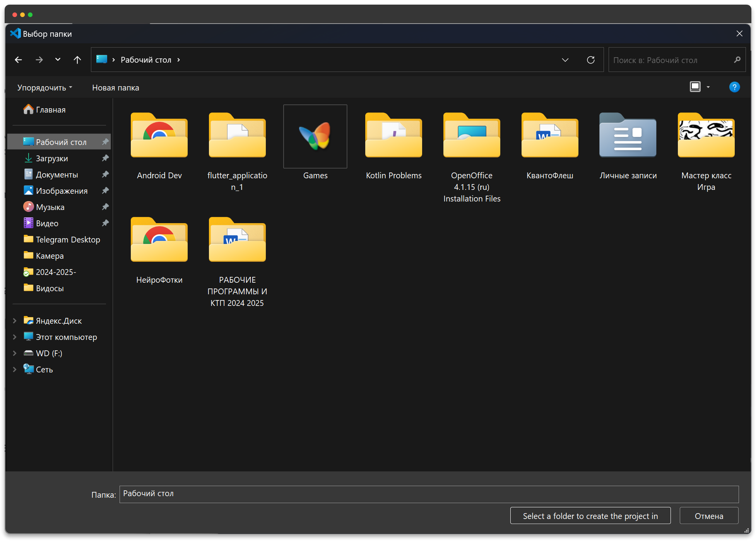This screenshot has height=541, width=756.
Task: Click the Папка name input field
Action: click(x=429, y=494)
